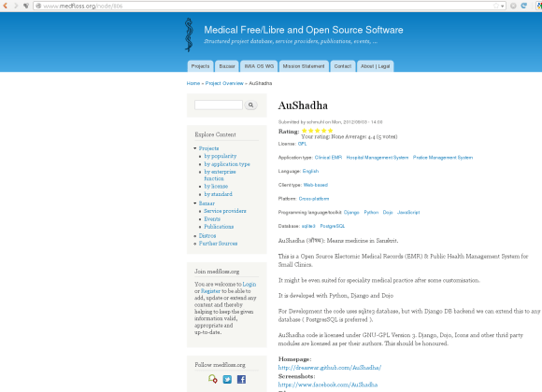Collapse the Projects tree section
542x392 pixels.
point(195,148)
